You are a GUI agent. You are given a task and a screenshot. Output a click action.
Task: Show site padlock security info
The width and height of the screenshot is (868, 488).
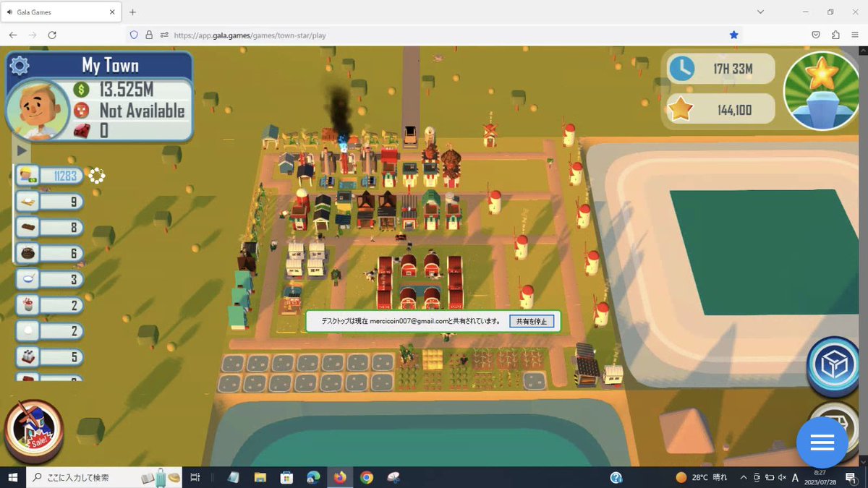149,35
